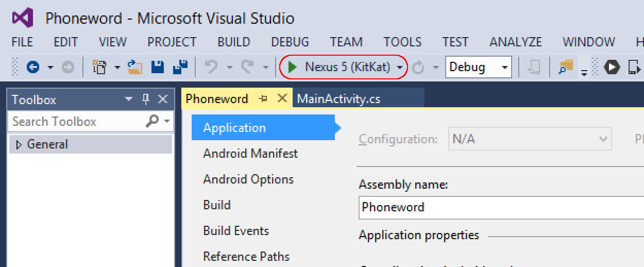This screenshot has width=644, height=267.
Task: Click the Search Toolbox field
Action: [77, 122]
